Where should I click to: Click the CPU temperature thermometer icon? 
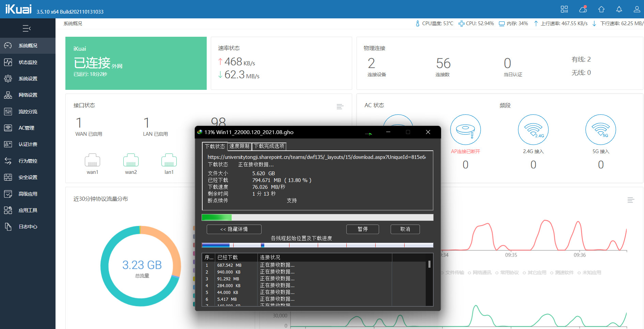(x=418, y=23)
